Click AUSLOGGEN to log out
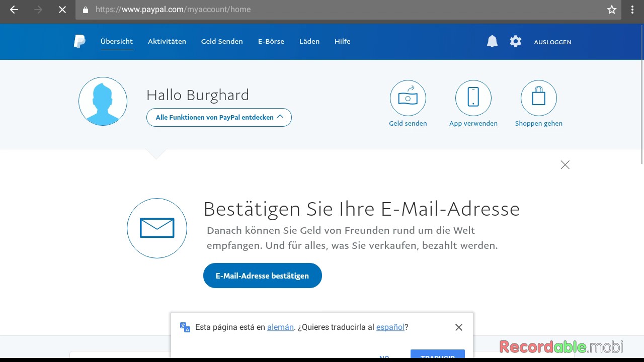The height and width of the screenshot is (362, 644). pyautogui.click(x=552, y=42)
